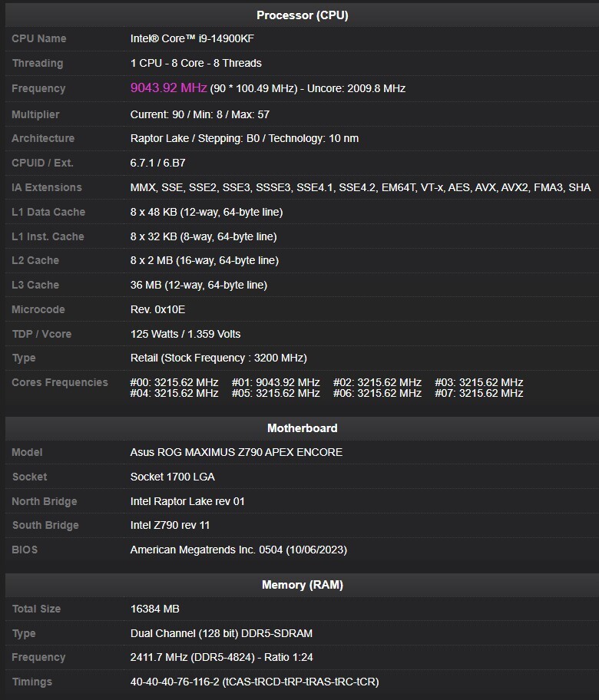The width and height of the screenshot is (599, 700).
Task: Click core #01 frequency 9043.92 MHz
Action: 276,382
